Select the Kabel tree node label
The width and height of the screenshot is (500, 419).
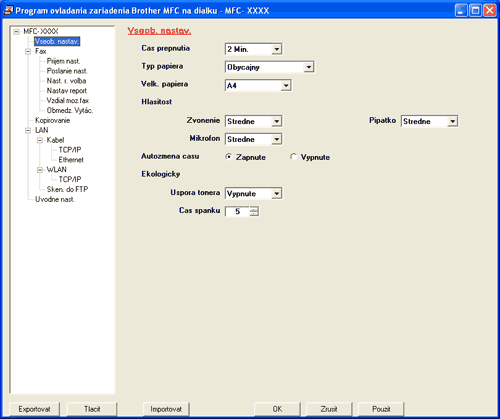55,140
